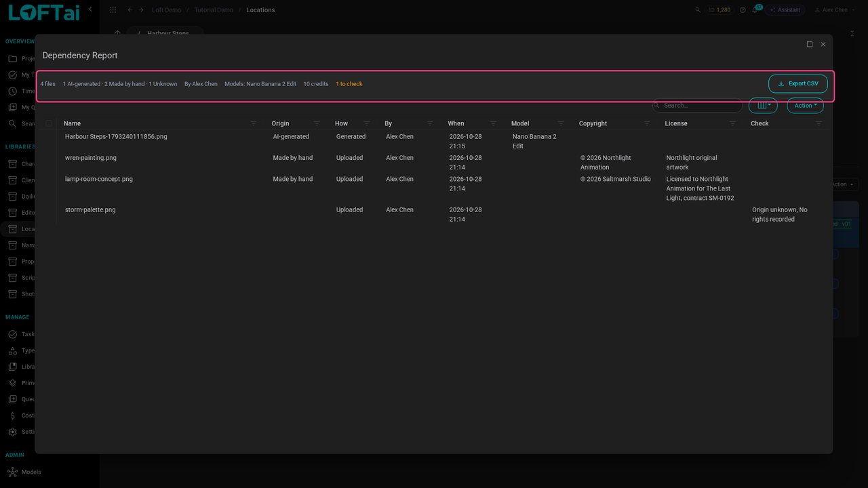Open the Action dropdown in the dialog

[x=806, y=105]
